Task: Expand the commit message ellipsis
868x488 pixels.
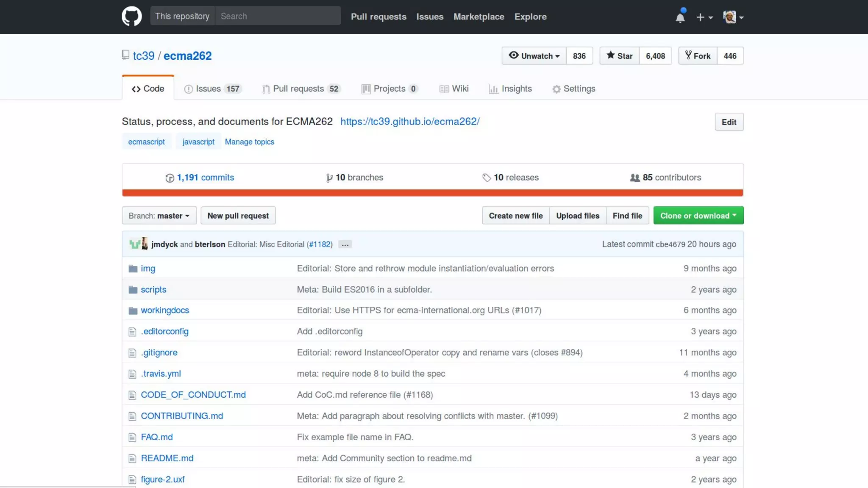Action: (345, 245)
